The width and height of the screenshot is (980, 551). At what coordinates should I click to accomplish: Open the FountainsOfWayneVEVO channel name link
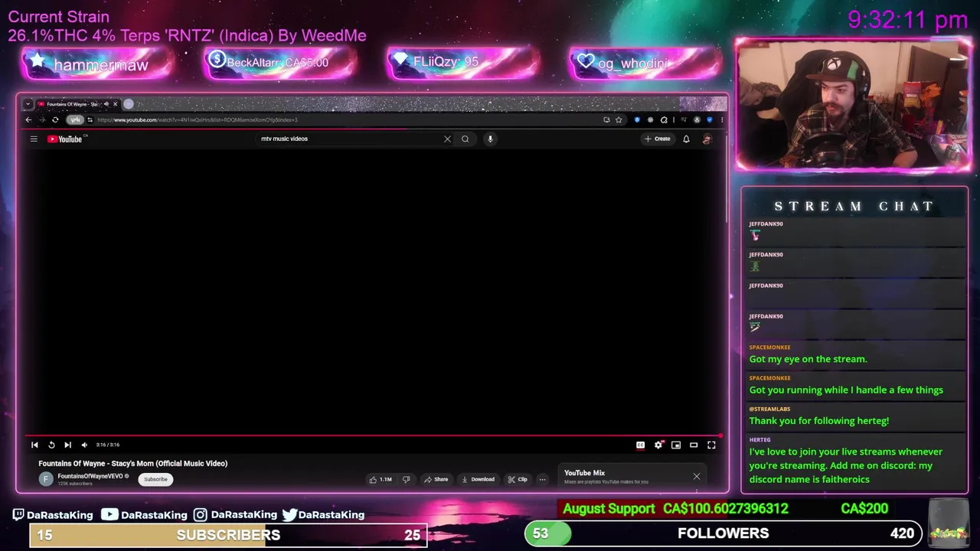click(x=90, y=476)
